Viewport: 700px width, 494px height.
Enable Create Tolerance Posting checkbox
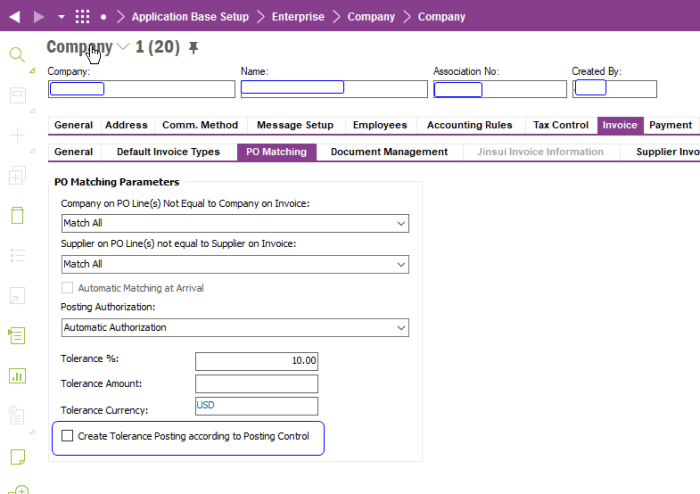point(67,436)
